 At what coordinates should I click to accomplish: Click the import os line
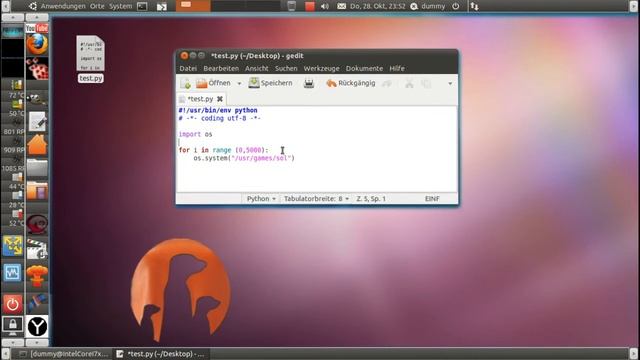point(196,134)
